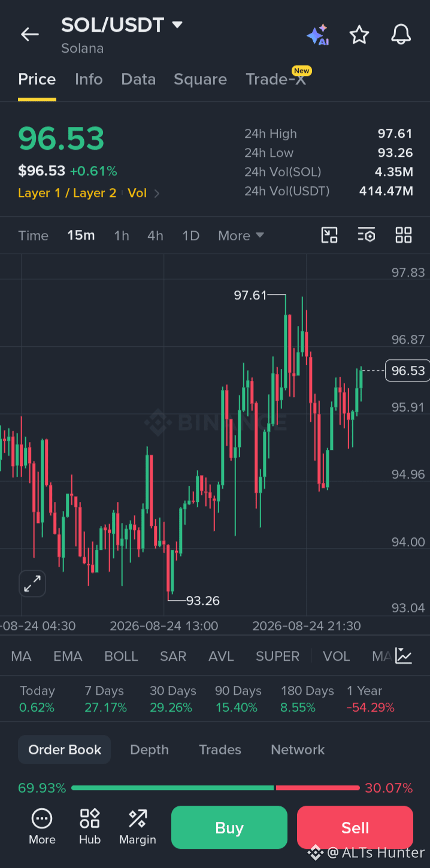Viewport: 430px width, 868px height.
Task: Click the Today 0.62% performance value
Action: pyautogui.click(x=37, y=707)
